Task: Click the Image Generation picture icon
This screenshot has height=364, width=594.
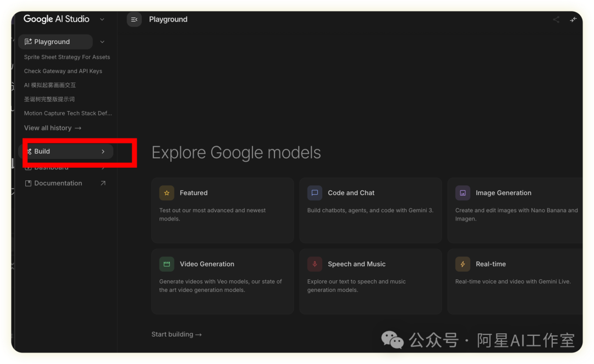Action: (x=463, y=193)
